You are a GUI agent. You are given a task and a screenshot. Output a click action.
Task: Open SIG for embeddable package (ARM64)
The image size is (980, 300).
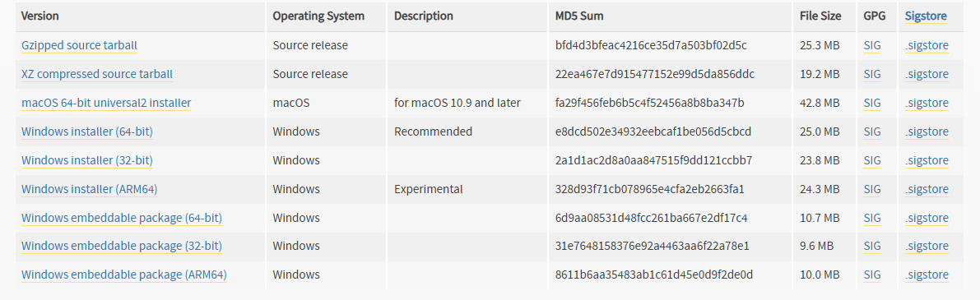coord(872,275)
